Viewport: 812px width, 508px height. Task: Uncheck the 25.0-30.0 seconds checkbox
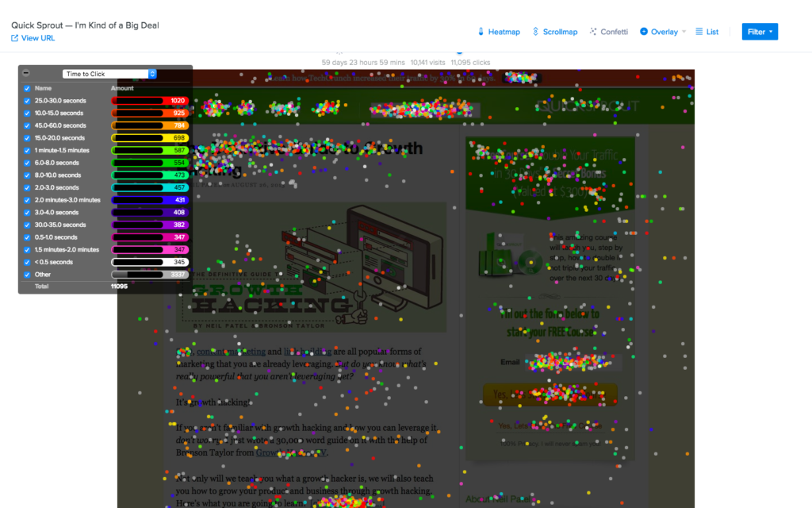pos(27,101)
